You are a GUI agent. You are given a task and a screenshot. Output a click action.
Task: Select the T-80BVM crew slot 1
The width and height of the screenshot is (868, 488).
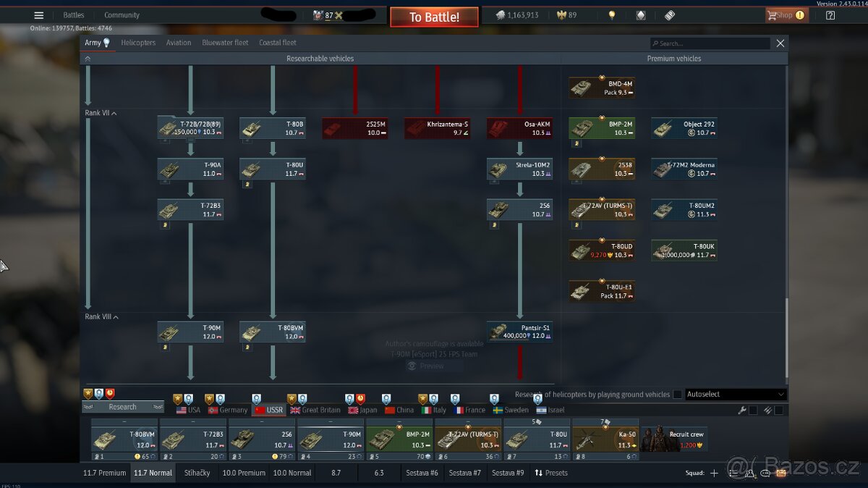point(124,440)
